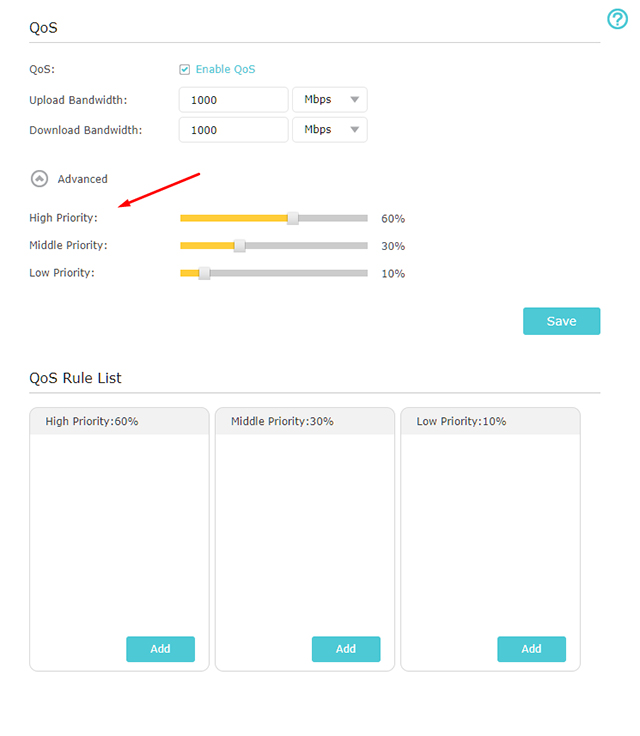This screenshot has width=640, height=736.
Task: Click the Download Bandwidth input field
Action: point(233,130)
